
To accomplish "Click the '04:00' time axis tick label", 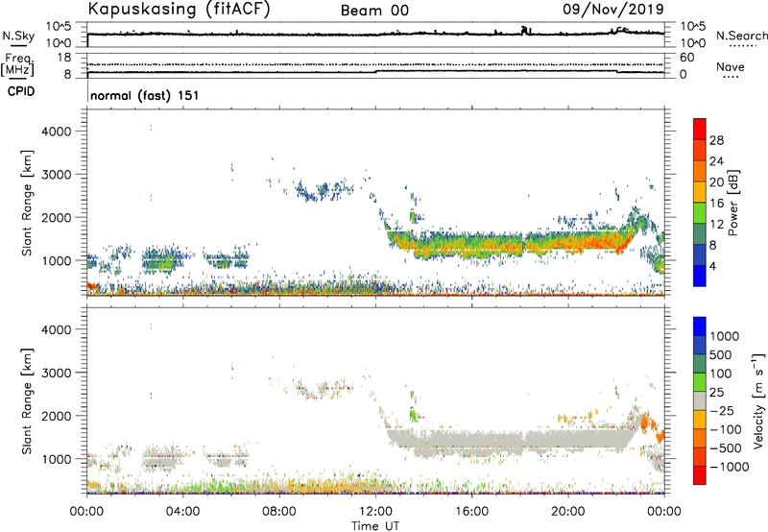I will click(x=183, y=512).
